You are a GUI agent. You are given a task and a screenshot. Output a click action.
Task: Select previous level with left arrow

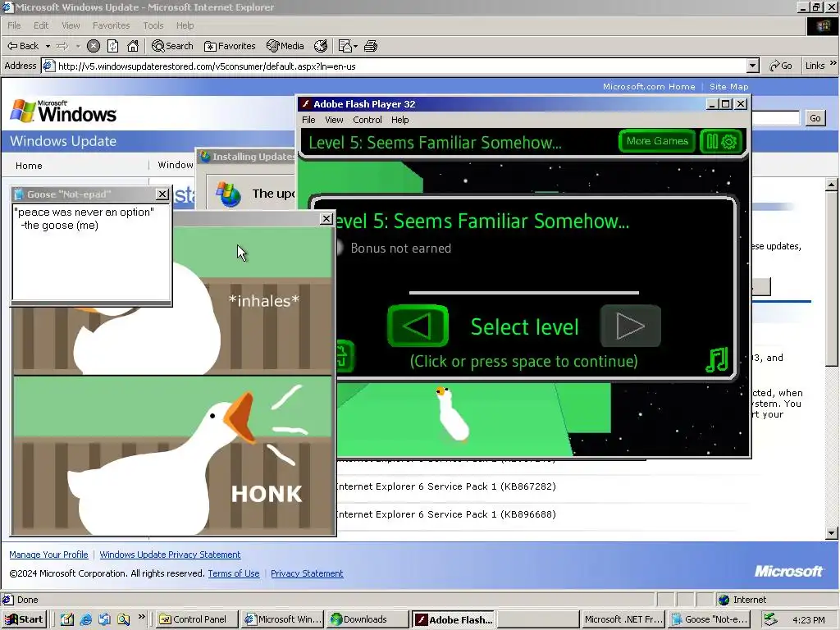(x=418, y=325)
